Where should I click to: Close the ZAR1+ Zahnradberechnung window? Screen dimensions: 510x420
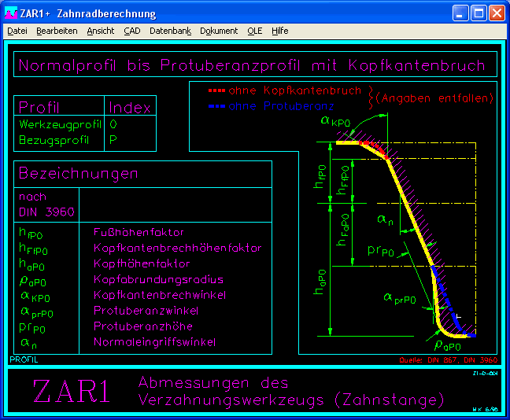coord(497,13)
